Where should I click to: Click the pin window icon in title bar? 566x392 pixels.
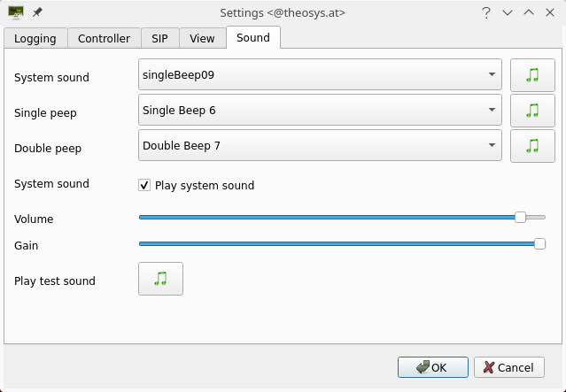(x=37, y=12)
